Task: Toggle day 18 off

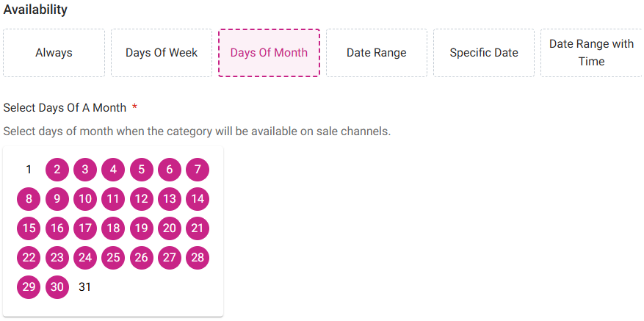Action: [113, 228]
